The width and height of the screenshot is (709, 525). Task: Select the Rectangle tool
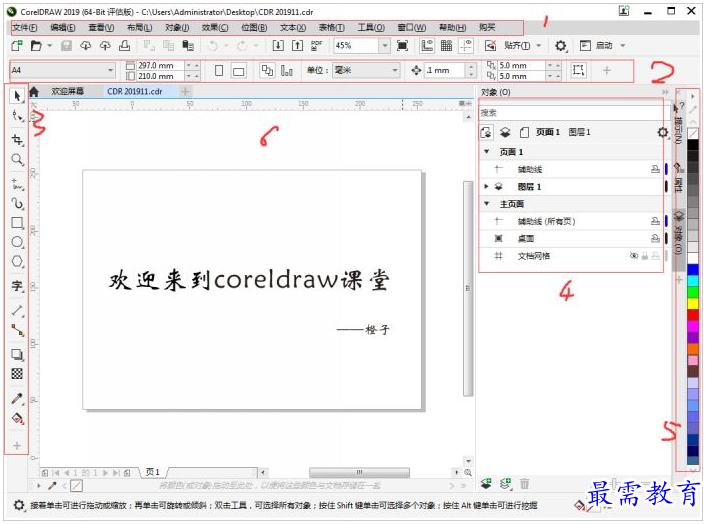point(17,222)
